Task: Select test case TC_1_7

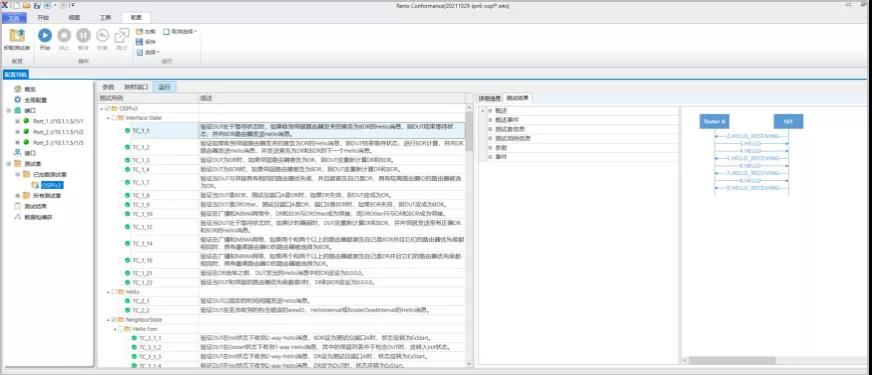Action: (x=141, y=182)
